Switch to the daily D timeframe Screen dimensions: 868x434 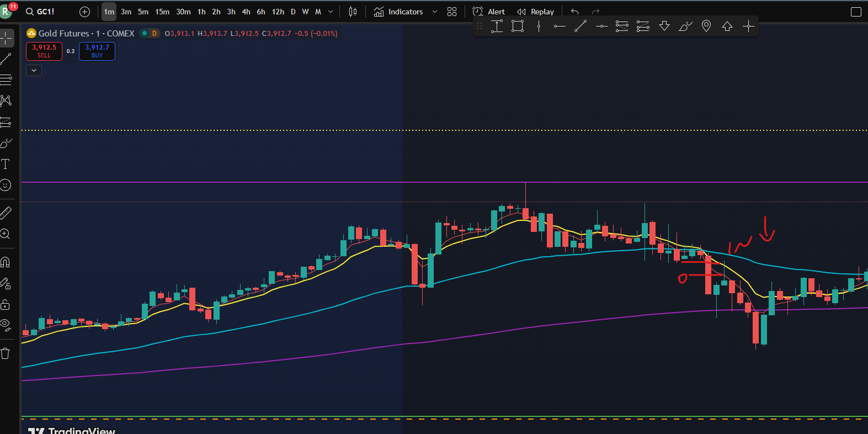pyautogui.click(x=293, y=12)
